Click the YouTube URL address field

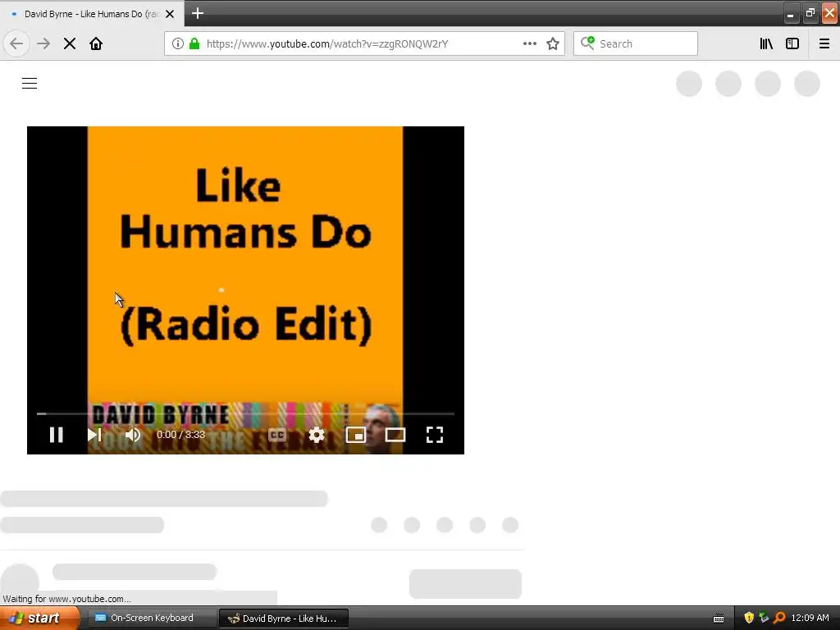pos(328,43)
